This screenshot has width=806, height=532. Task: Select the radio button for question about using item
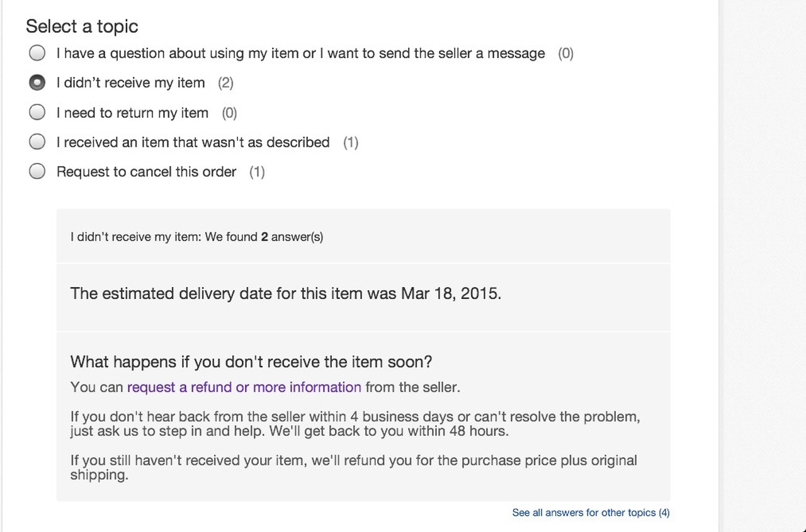click(37, 53)
